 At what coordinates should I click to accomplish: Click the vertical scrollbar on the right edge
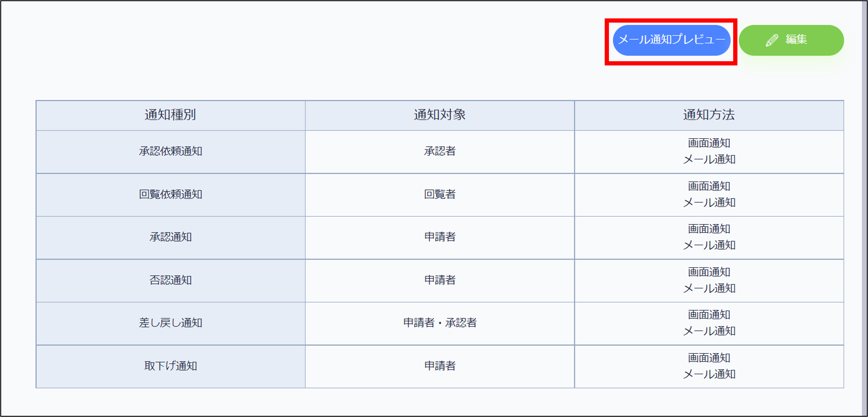[x=864, y=209]
